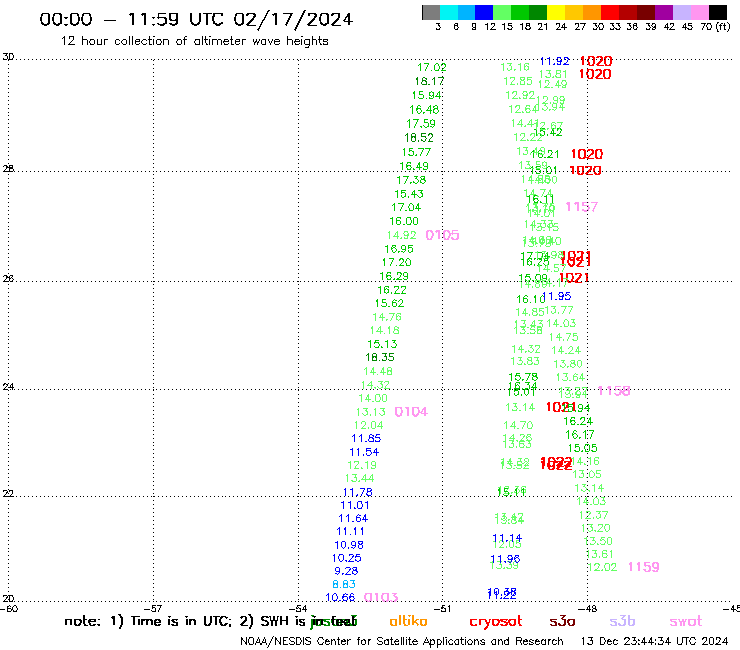Click the black 70 ft legend swatch
Image resolution: width=740 pixels, height=650 pixels.
pos(718,12)
